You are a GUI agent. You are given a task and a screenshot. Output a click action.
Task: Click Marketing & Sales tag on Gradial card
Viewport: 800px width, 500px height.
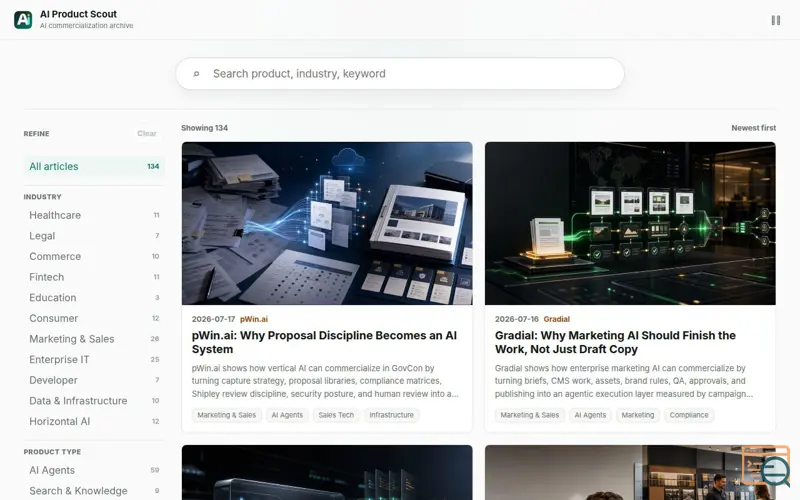(530, 415)
